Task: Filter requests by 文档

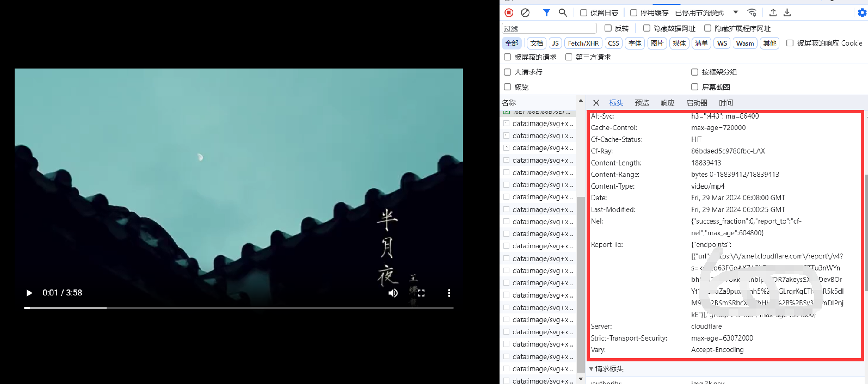Action: pos(536,43)
